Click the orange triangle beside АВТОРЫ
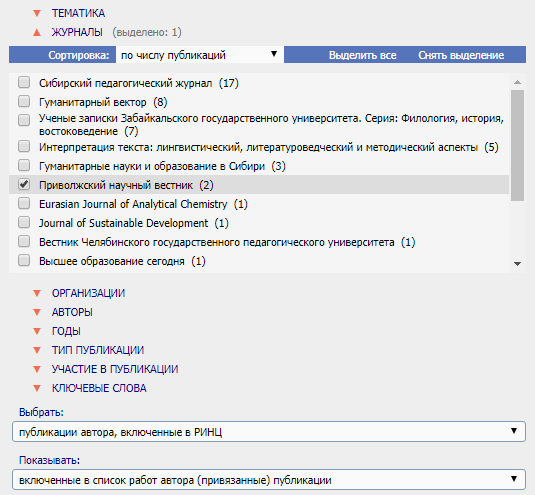Viewport: 535px width, 495px height. (x=37, y=312)
